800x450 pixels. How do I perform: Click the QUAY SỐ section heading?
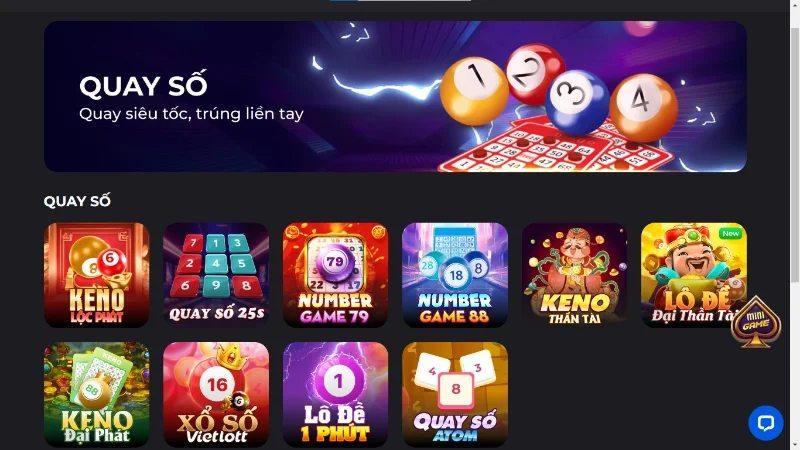click(x=77, y=201)
